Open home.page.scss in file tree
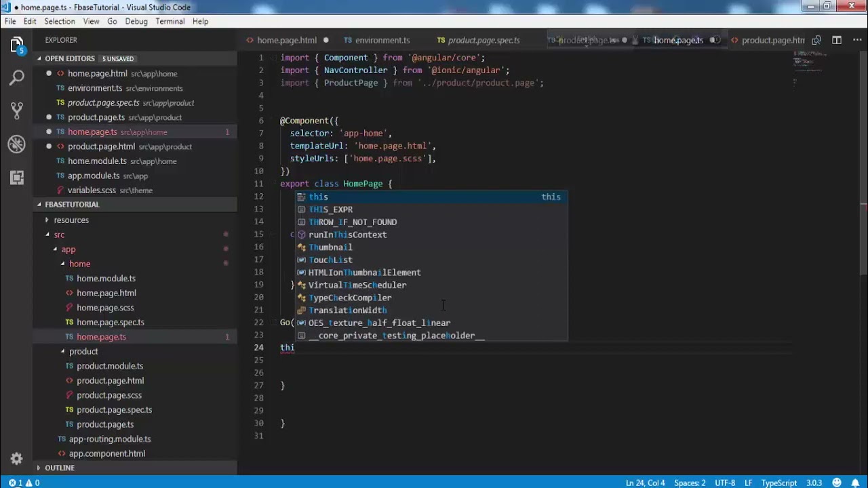Image resolution: width=868 pixels, height=488 pixels. click(x=135, y=308)
